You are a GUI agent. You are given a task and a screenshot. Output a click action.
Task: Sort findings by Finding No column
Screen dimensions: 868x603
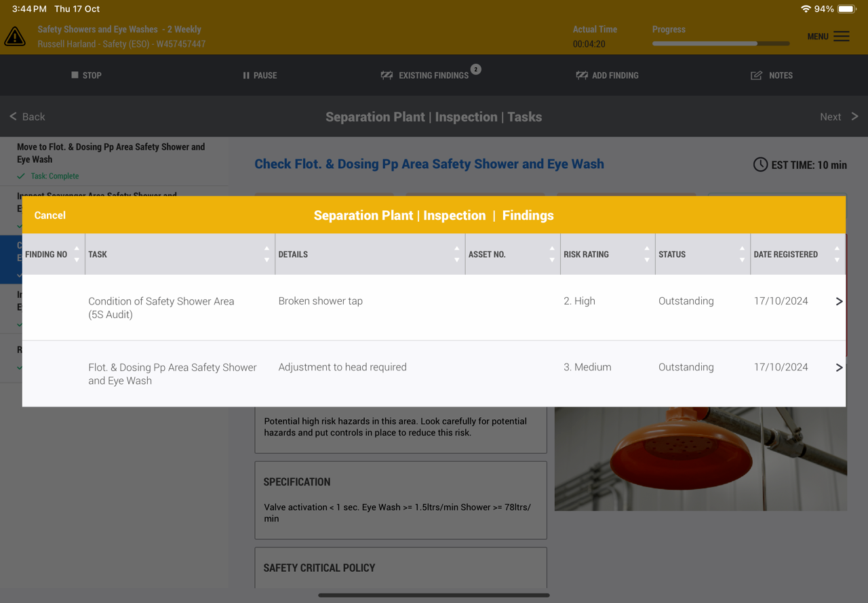77,254
